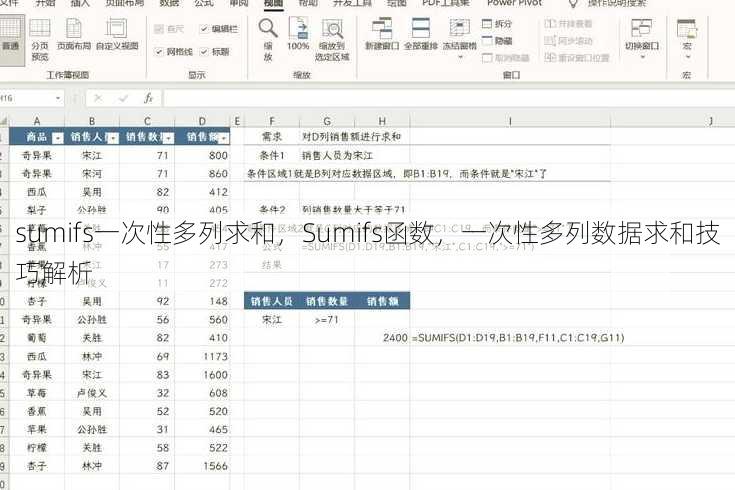Select the cell showing =SUMIFS(D1:D19,B1:B19,F11,C1:C19,G11)

point(510,338)
